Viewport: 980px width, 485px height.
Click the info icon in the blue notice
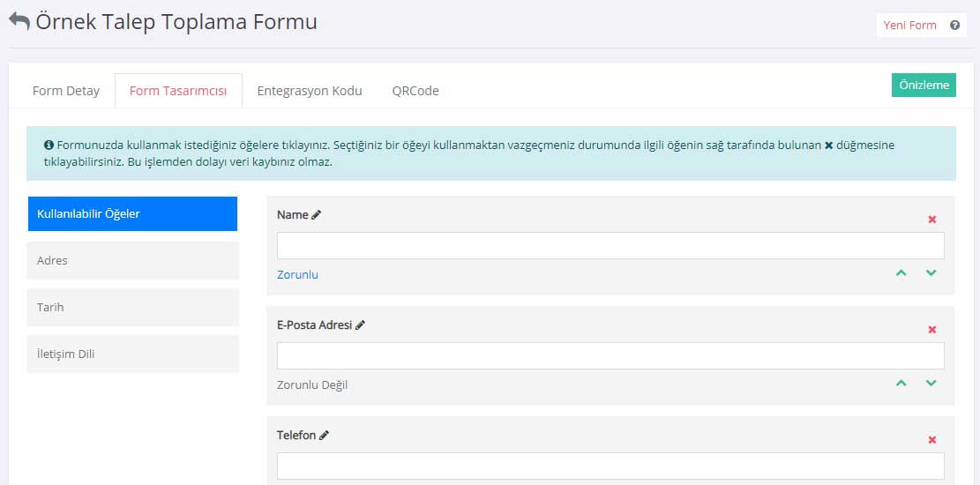(x=49, y=145)
